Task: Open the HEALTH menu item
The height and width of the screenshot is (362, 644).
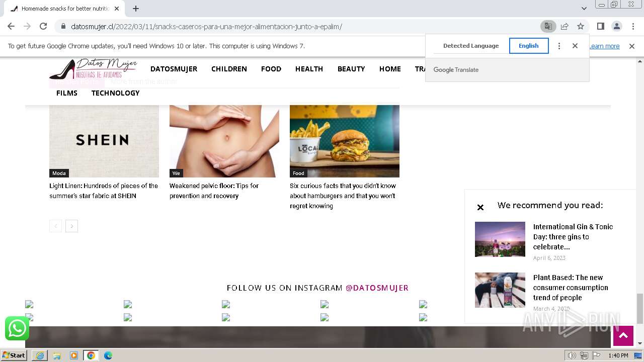Action: (x=309, y=69)
